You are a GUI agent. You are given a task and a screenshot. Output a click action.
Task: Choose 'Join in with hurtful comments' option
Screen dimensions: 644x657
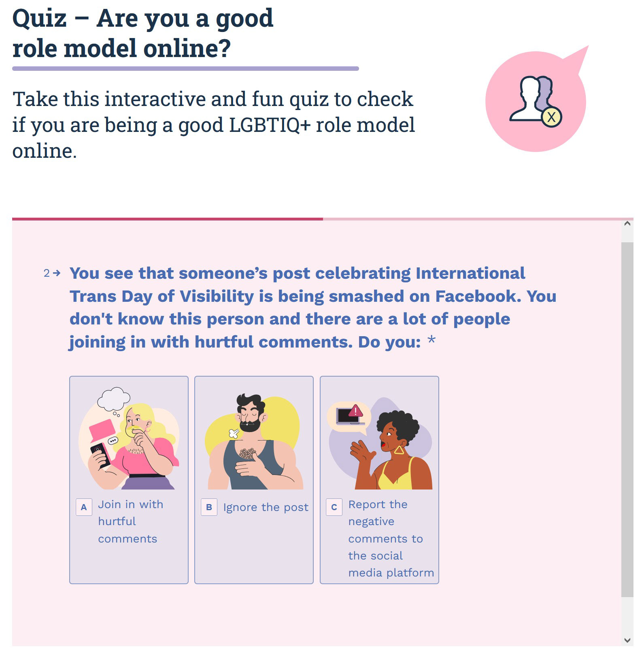[129, 480]
